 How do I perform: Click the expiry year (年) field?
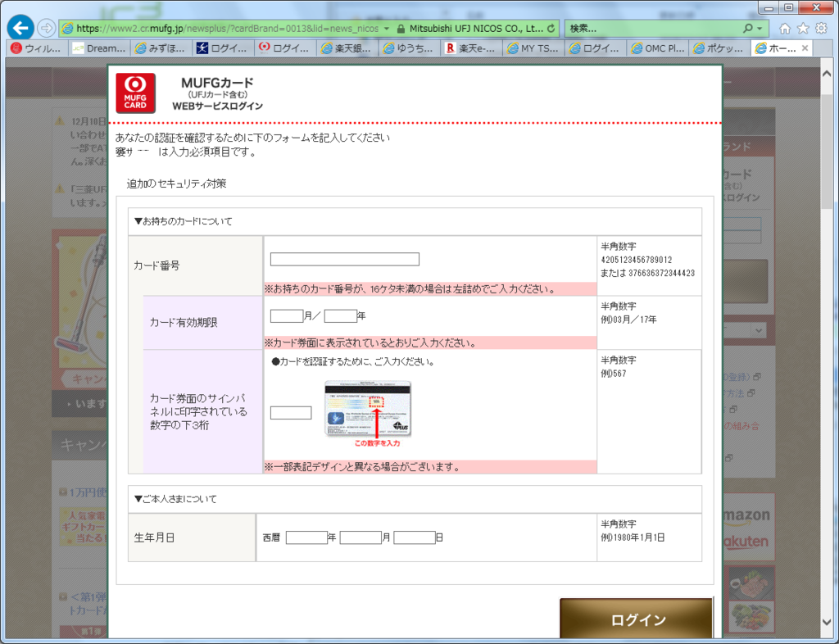pyautogui.click(x=340, y=316)
